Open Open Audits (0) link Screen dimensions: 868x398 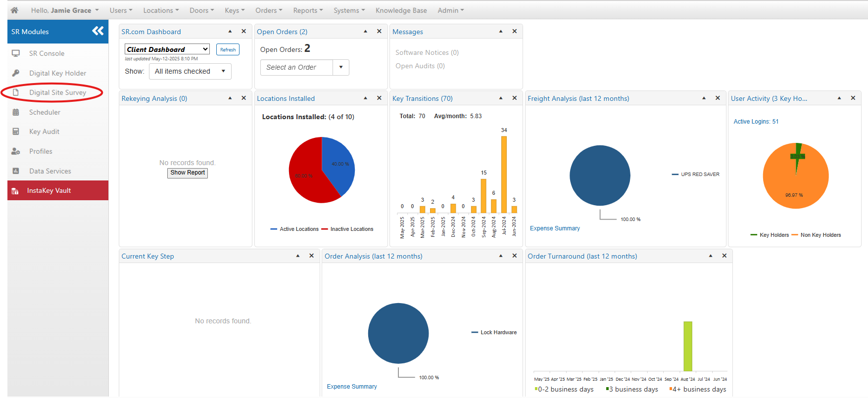(420, 66)
